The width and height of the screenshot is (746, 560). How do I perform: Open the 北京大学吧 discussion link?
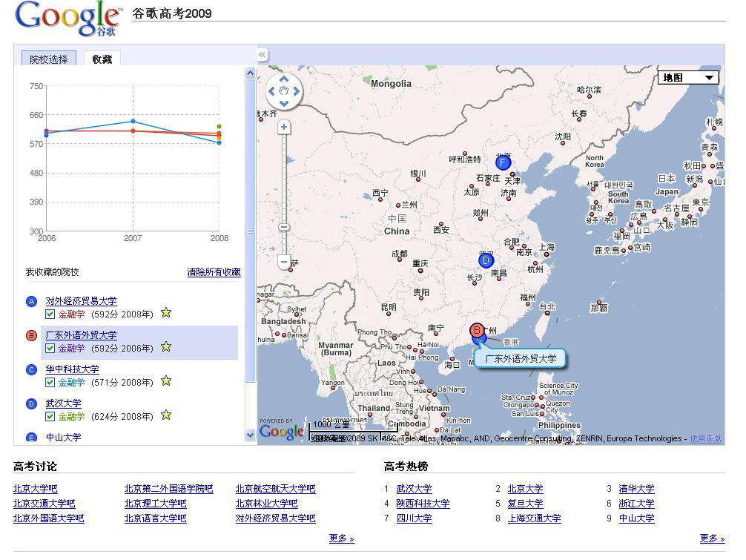tap(35, 489)
